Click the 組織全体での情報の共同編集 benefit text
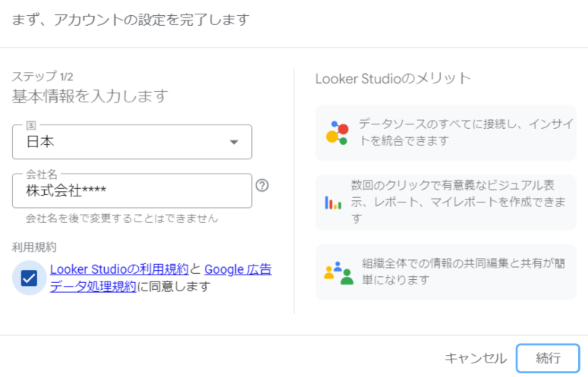Image resolution: width=588 pixels, height=377 pixels. tap(463, 272)
